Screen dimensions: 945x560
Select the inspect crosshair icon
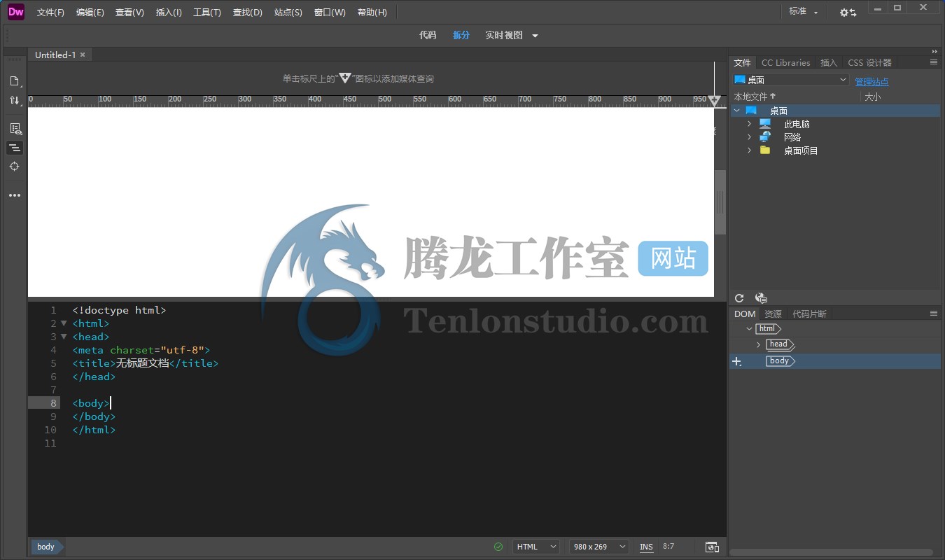[15, 167]
